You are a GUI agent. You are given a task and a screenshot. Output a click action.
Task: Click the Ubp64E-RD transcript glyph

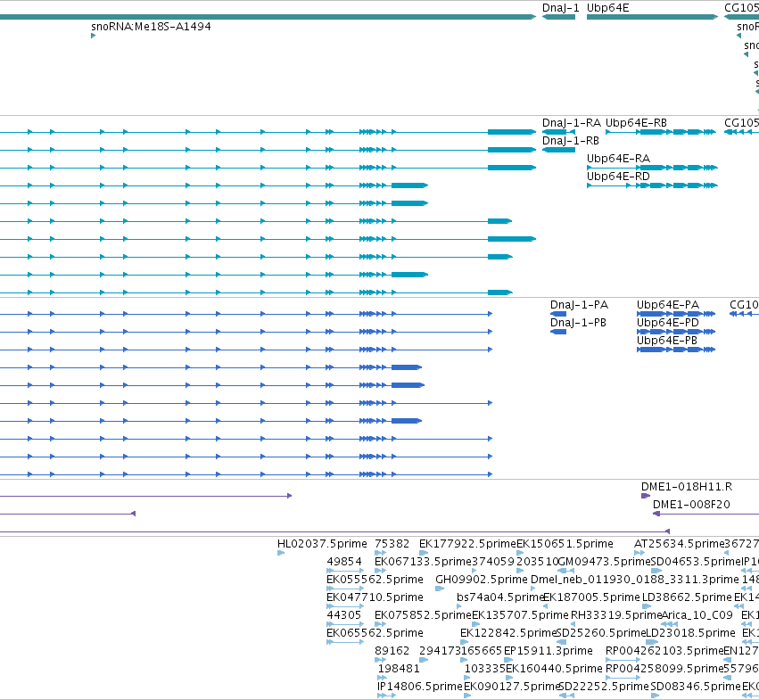click(x=652, y=185)
